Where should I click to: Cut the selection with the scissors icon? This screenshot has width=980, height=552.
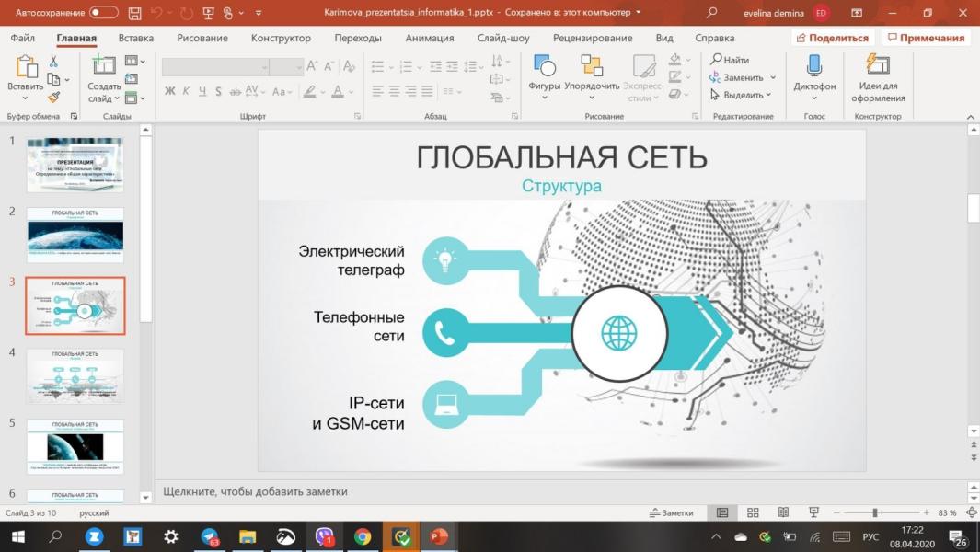click(53, 62)
